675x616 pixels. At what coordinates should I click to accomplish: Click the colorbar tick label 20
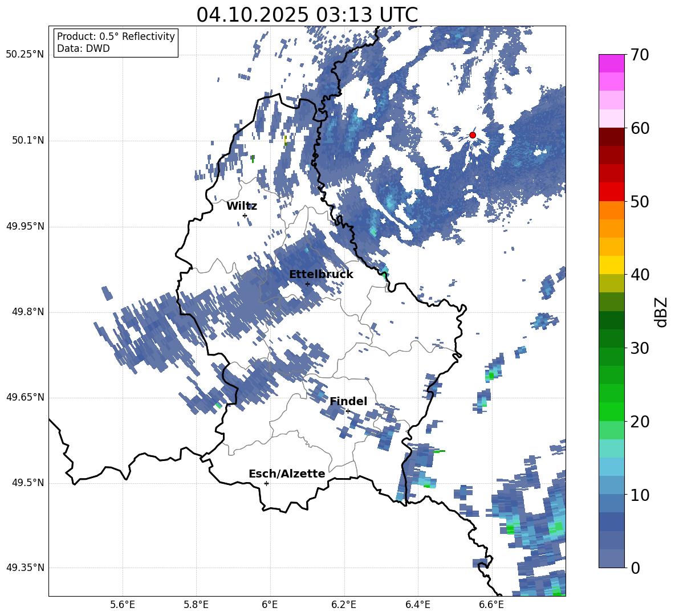coord(640,422)
